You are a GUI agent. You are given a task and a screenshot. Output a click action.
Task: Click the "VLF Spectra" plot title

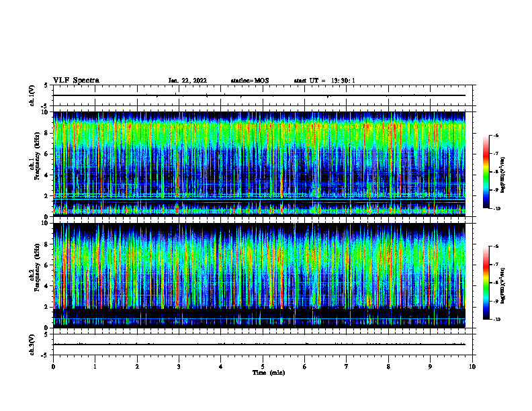click(76, 81)
